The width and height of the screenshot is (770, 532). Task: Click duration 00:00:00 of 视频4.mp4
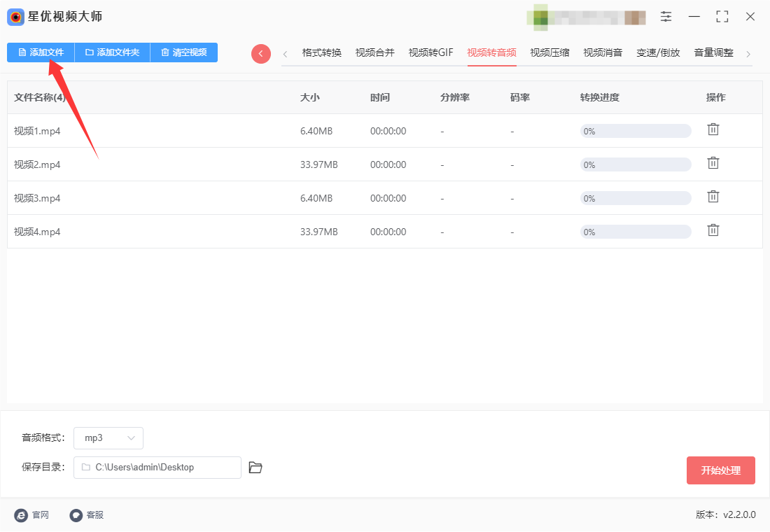388,232
